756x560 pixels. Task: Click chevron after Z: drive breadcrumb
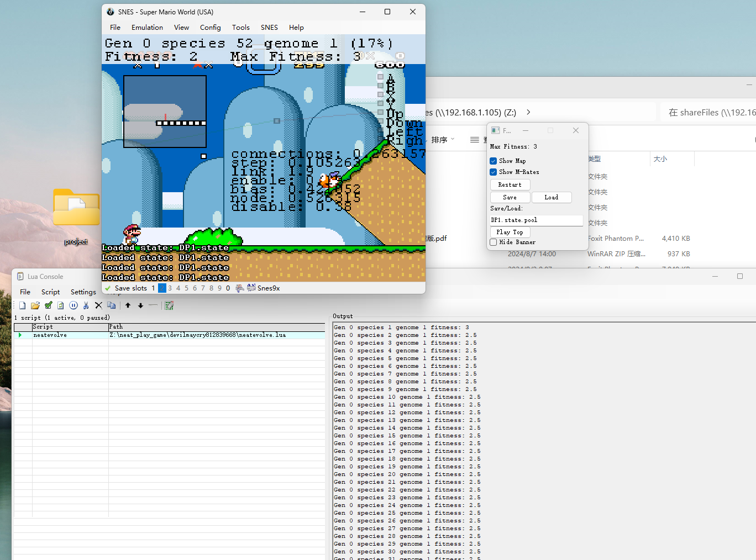pos(528,112)
